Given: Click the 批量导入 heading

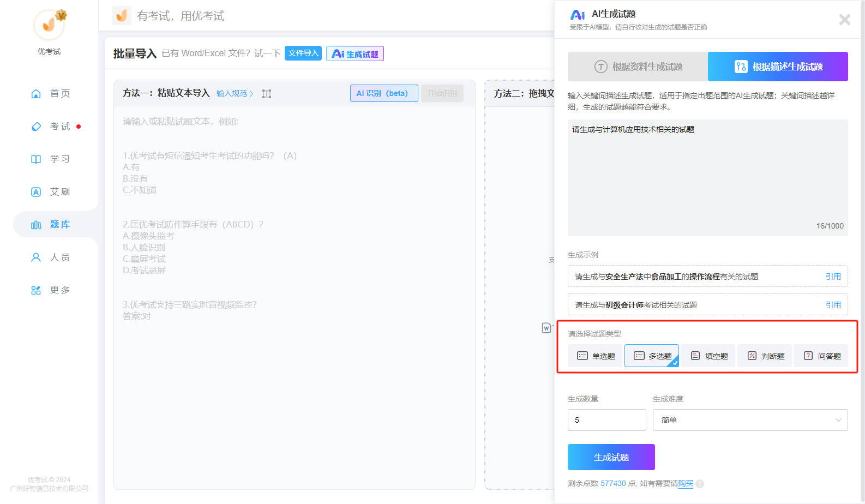Looking at the screenshot, I should (x=135, y=53).
